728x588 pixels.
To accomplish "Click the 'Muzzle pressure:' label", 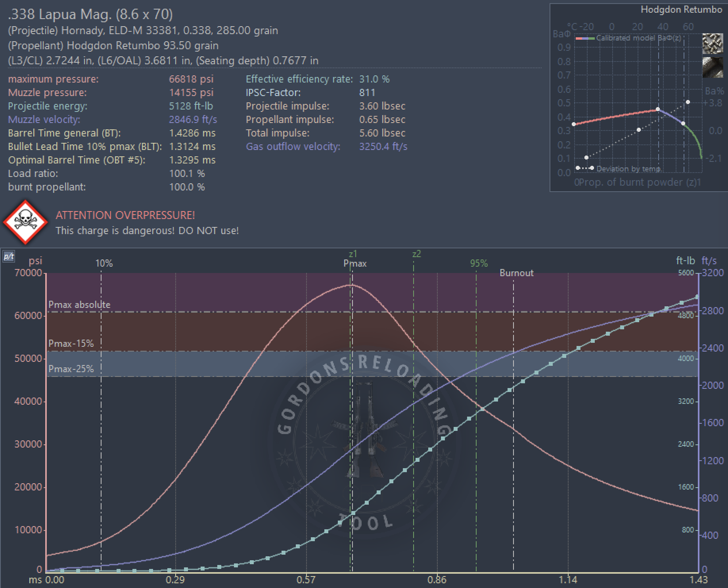I will point(47,92).
